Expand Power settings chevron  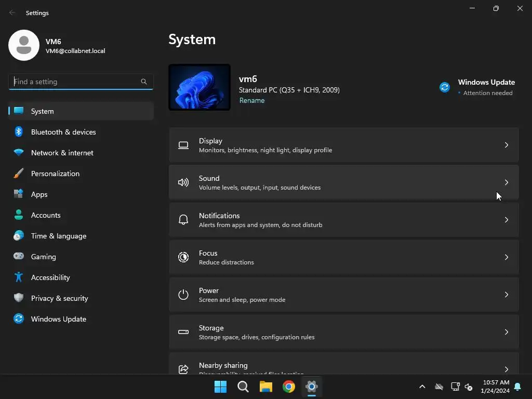[506, 295]
